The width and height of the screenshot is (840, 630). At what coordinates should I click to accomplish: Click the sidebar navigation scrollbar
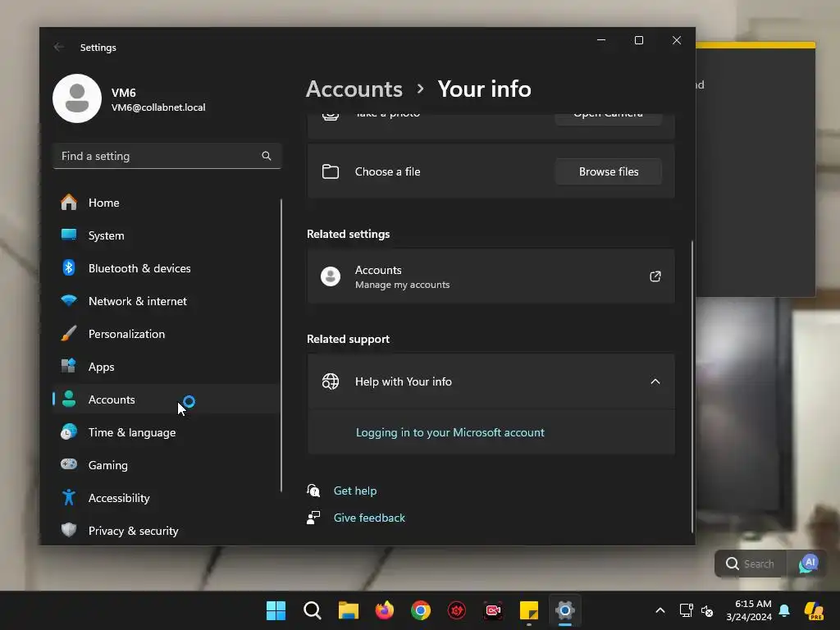(281, 345)
